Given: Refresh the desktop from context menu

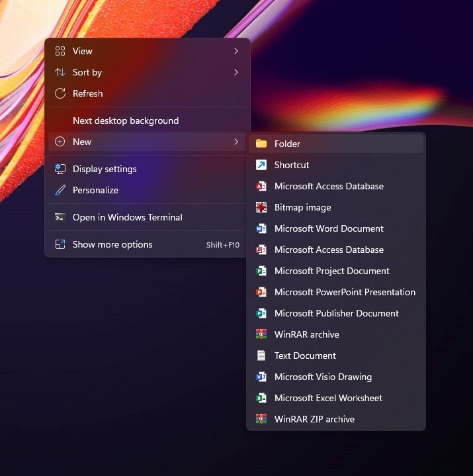Looking at the screenshot, I should [x=87, y=93].
